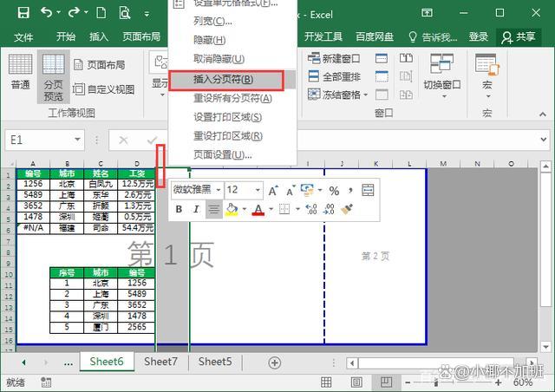Click the Increase Font Size icon in mini toolbar
Screen dimensions: 555x392
click(x=273, y=191)
